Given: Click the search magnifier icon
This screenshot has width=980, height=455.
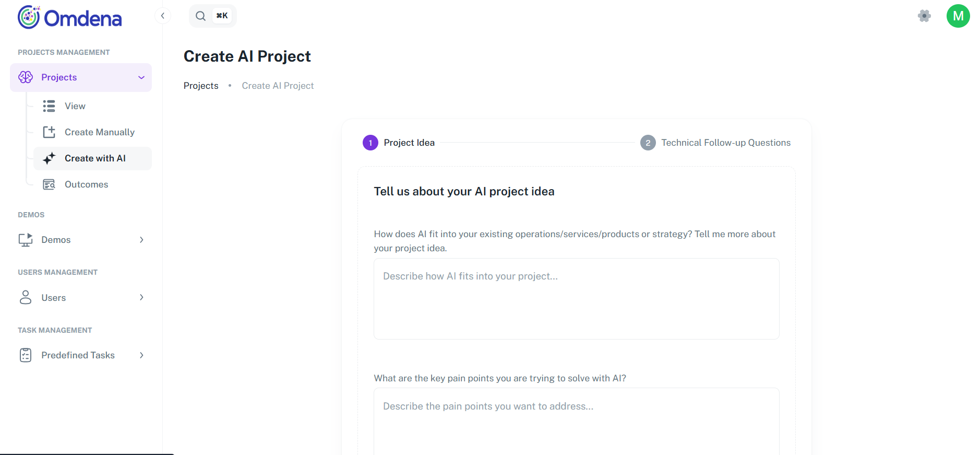Looking at the screenshot, I should click(x=200, y=15).
